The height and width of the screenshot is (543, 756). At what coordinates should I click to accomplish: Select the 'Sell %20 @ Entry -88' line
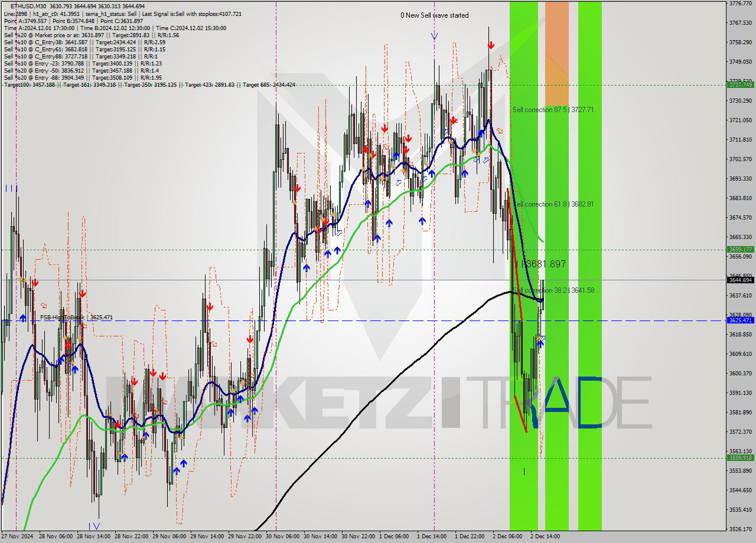click(83, 77)
